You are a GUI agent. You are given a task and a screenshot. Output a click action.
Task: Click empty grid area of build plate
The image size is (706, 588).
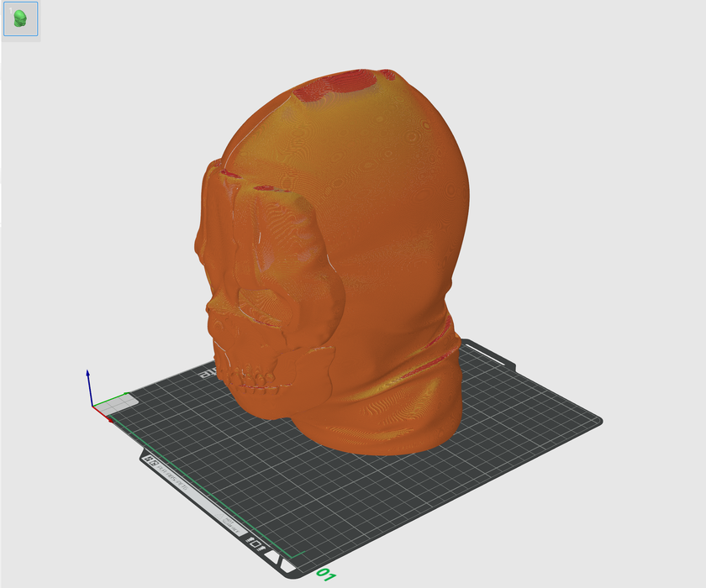pos(378,504)
